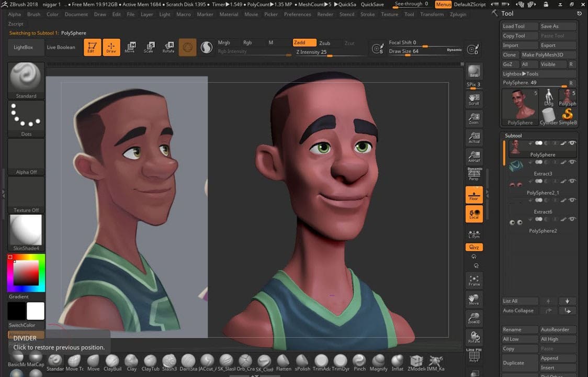Click the AutoReorder button

click(x=558, y=330)
